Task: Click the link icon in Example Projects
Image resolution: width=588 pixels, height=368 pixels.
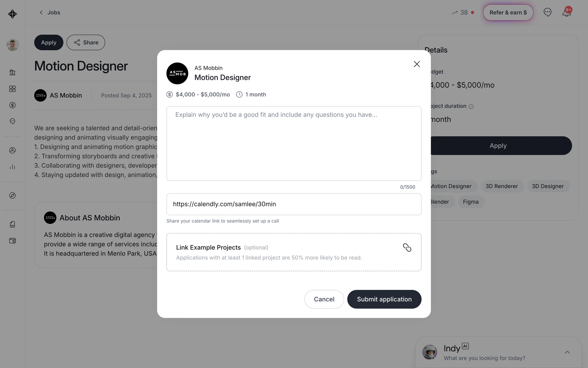Action: tap(407, 247)
